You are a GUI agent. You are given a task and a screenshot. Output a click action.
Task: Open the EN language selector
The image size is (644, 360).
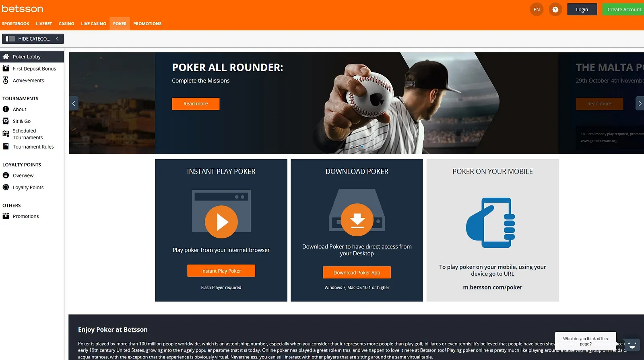tap(537, 10)
